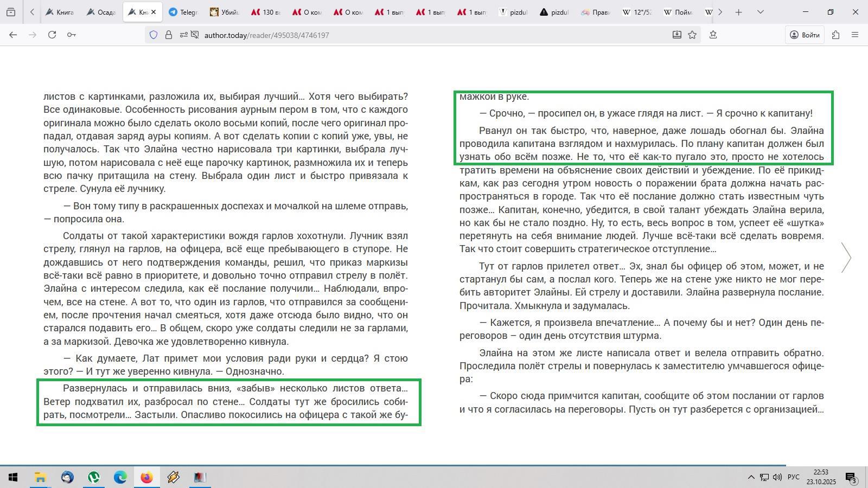Reload the page with the refresh icon

pos(52,35)
